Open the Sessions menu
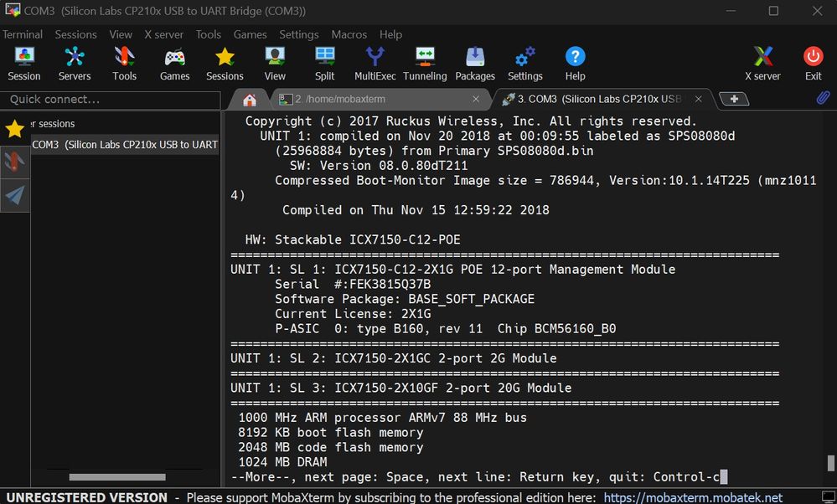 point(75,34)
